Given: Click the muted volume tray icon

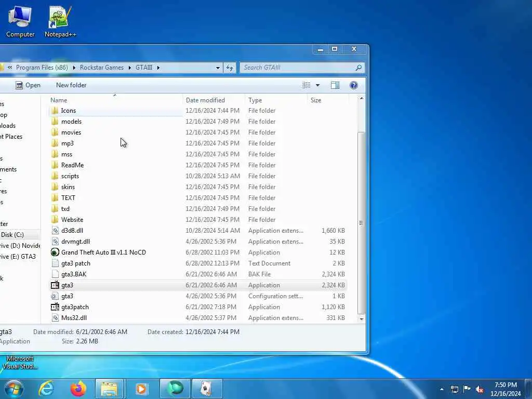Looking at the screenshot, I should (x=480, y=390).
